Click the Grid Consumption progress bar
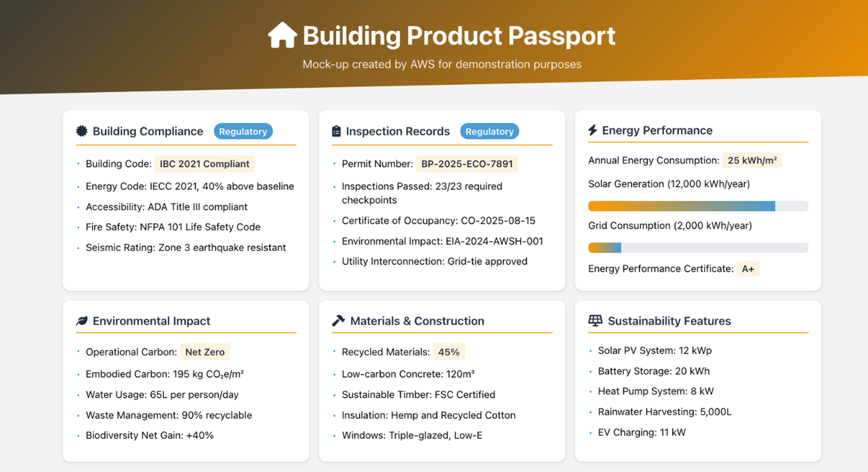This screenshot has width=868, height=472. click(x=698, y=248)
